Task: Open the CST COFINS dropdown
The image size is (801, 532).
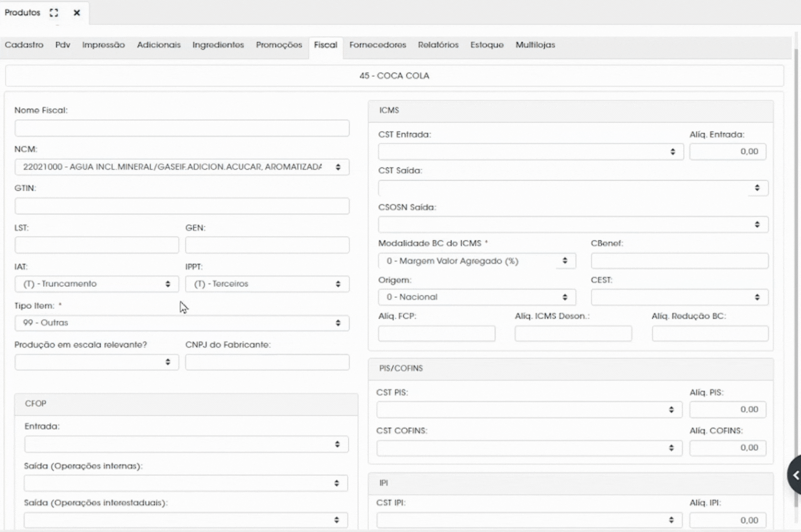Action: (529, 448)
